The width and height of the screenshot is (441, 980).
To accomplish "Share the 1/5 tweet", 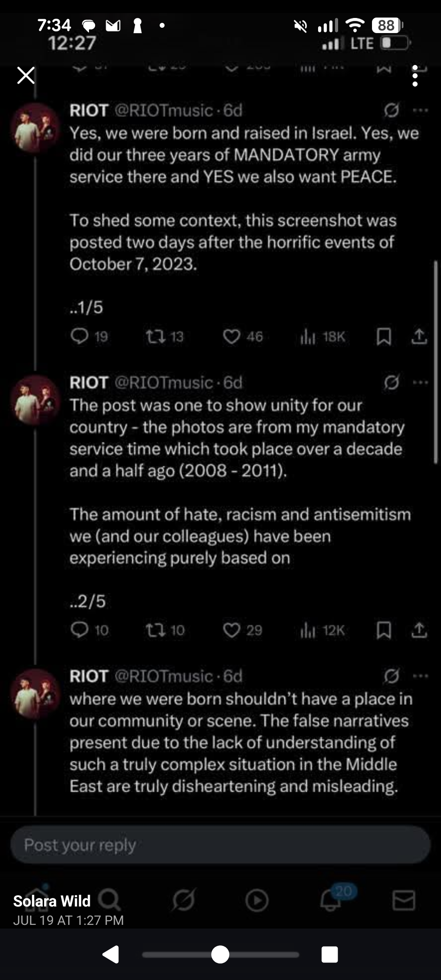I will click(x=419, y=336).
